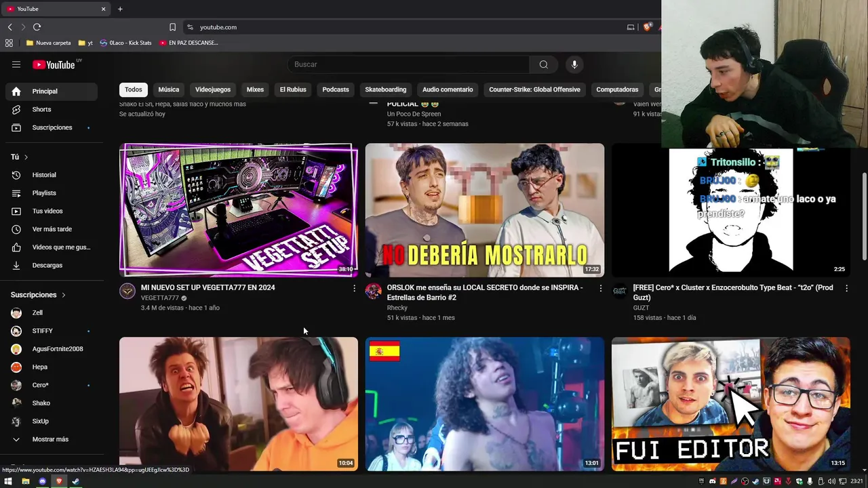Select Counter-Strike: Global Offensive chip
This screenshot has height=488, width=868.
[534, 89]
